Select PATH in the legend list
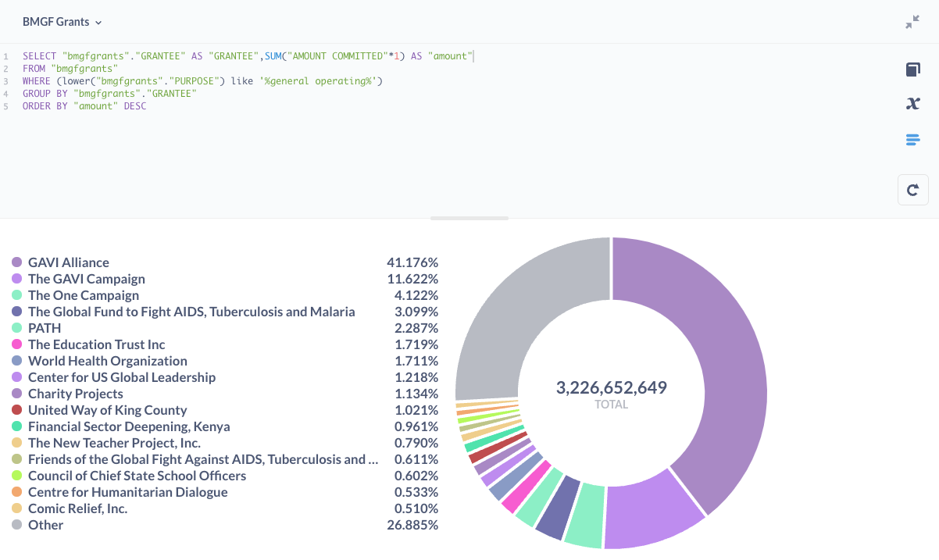 [x=45, y=328]
